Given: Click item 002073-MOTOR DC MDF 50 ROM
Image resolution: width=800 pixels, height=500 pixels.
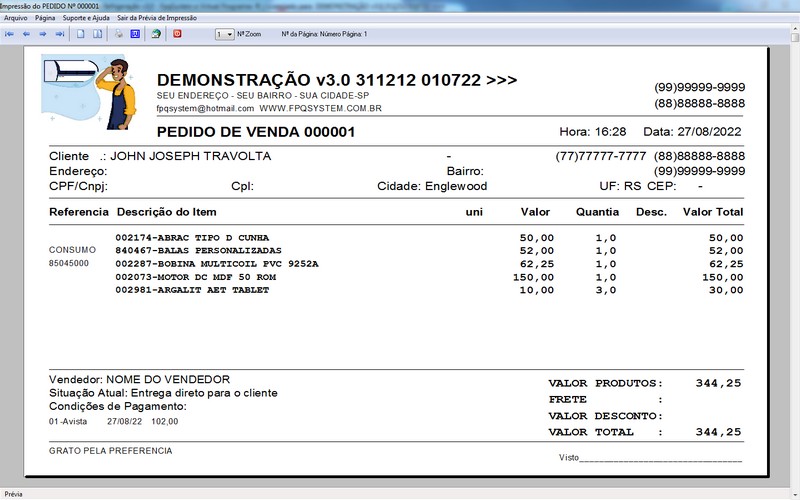Looking at the screenshot, I should click(x=195, y=277).
